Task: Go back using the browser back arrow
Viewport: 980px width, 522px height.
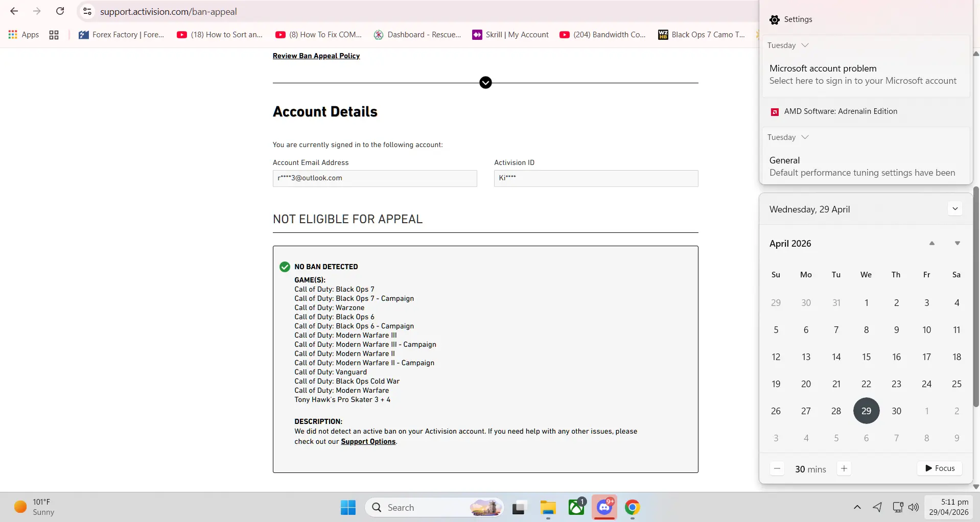Action: [14, 11]
